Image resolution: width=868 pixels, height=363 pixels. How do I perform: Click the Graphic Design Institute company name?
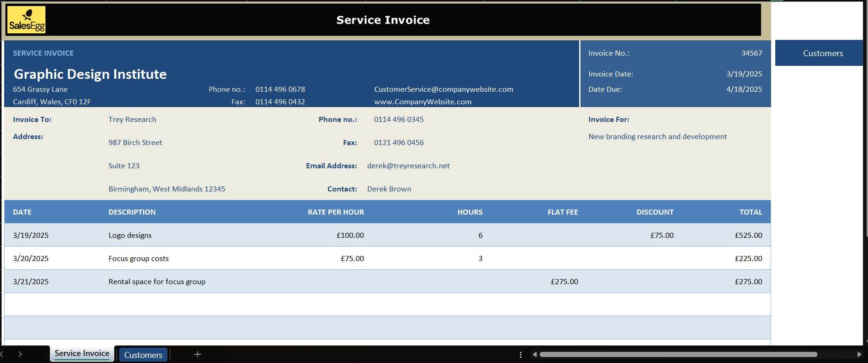tap(90, 74)
